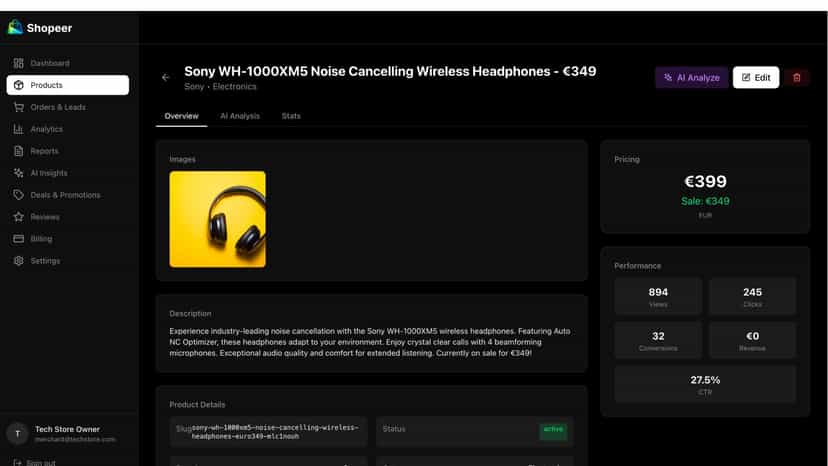
Task: Click the Dashboard grid icon
Action: [18, 63]
